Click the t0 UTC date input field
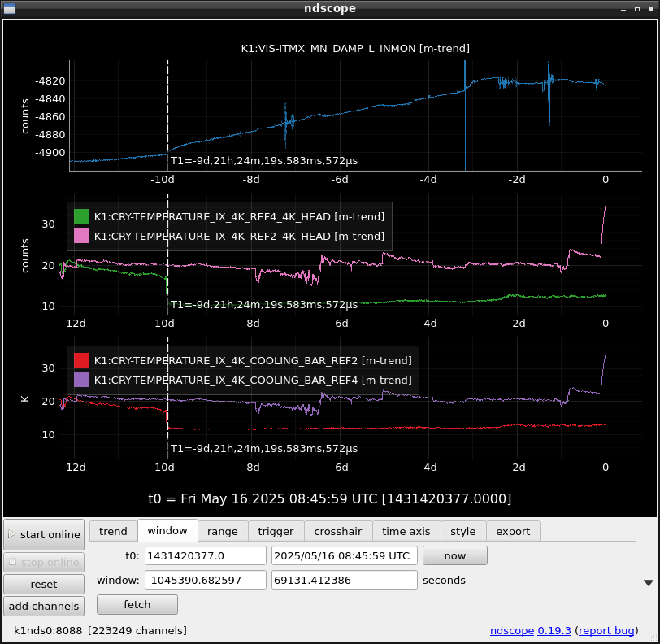 pyautogui.click(x=345, y=555)
